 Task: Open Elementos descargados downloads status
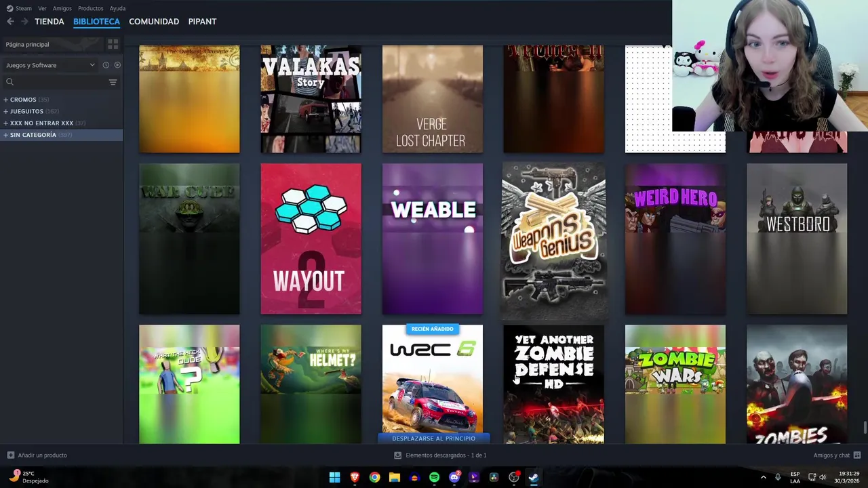(446, 455)
